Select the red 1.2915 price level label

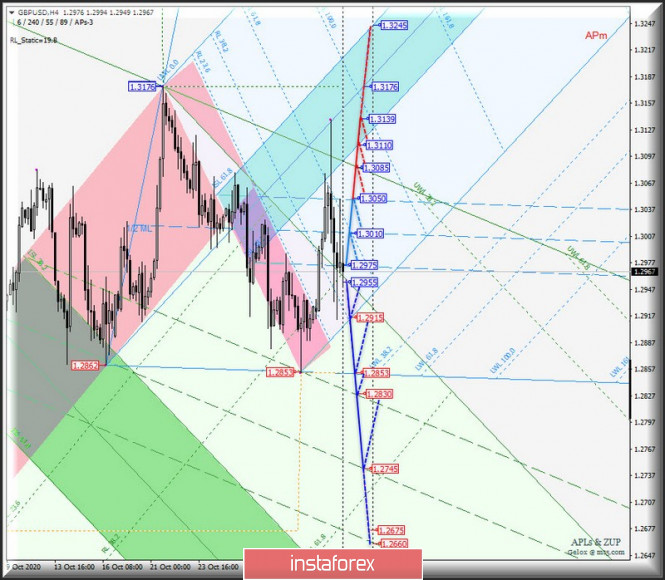click(x=370, y=318)
